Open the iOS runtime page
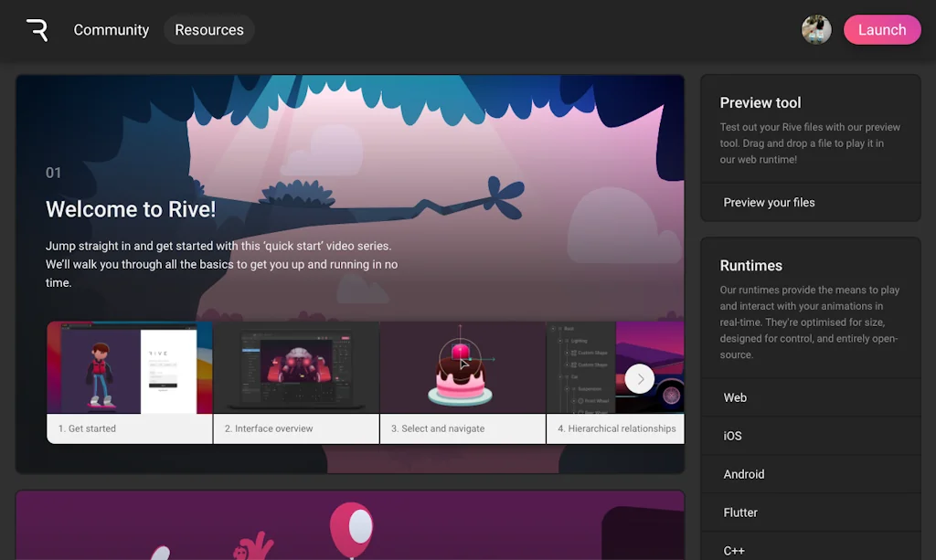 tap(731, 436)
